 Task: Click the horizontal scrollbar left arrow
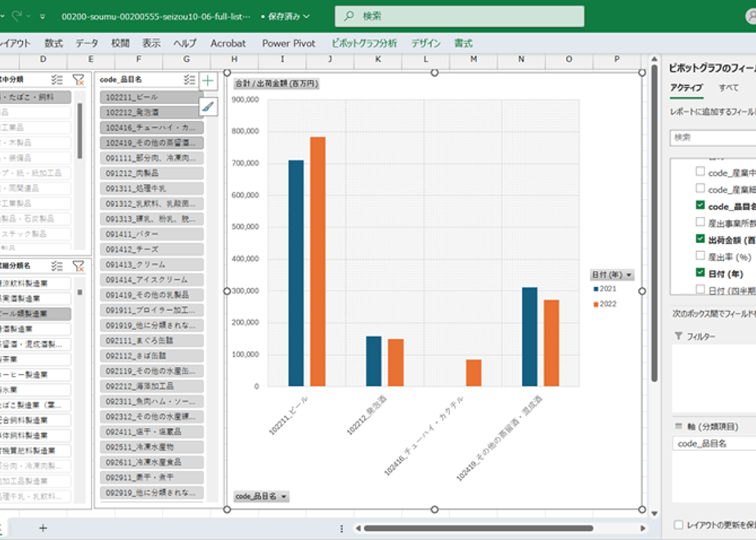tap(358, 529)
